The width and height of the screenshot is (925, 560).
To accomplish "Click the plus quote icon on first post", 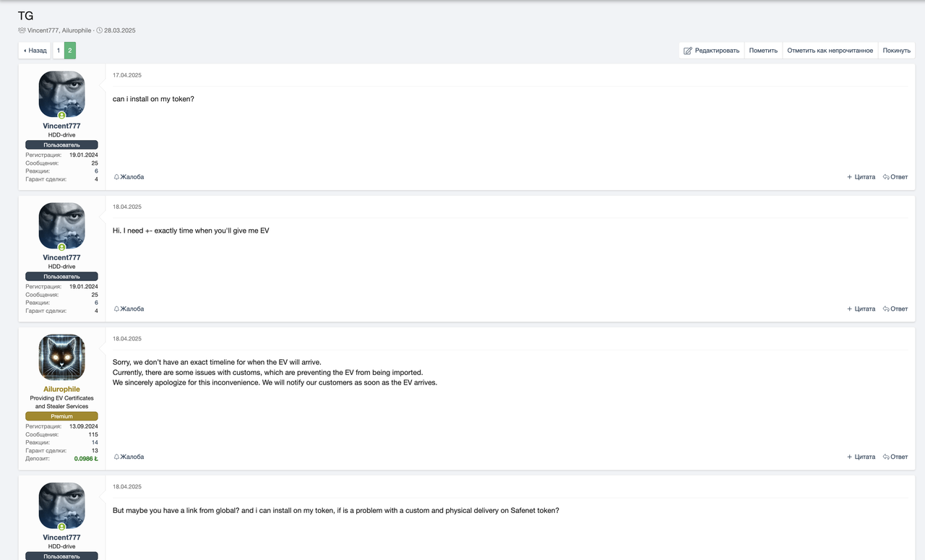I will [x=850, y=177].
